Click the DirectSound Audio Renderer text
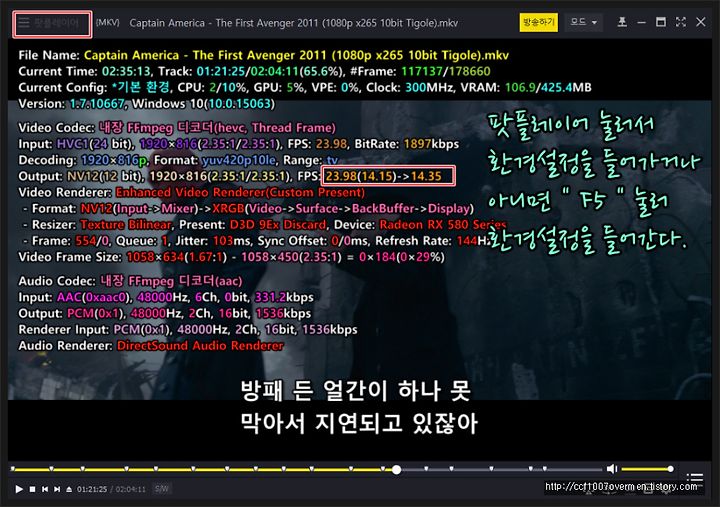 (200, 346)
